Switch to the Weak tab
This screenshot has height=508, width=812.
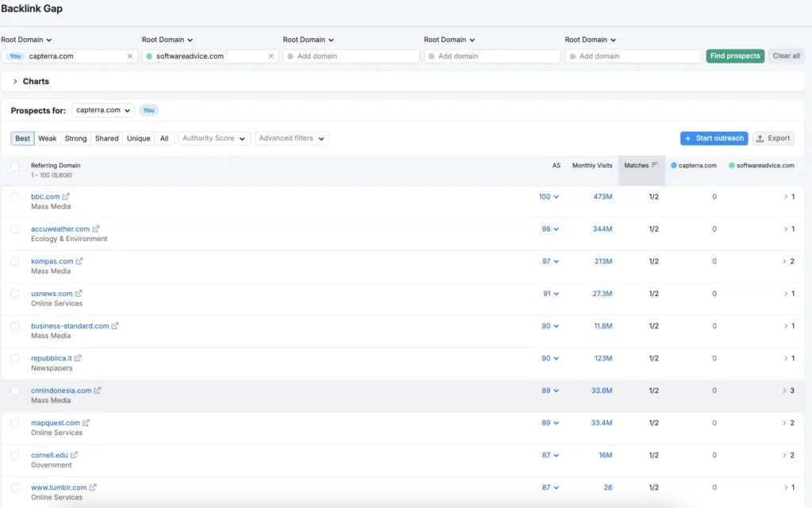tap(47, 138)
